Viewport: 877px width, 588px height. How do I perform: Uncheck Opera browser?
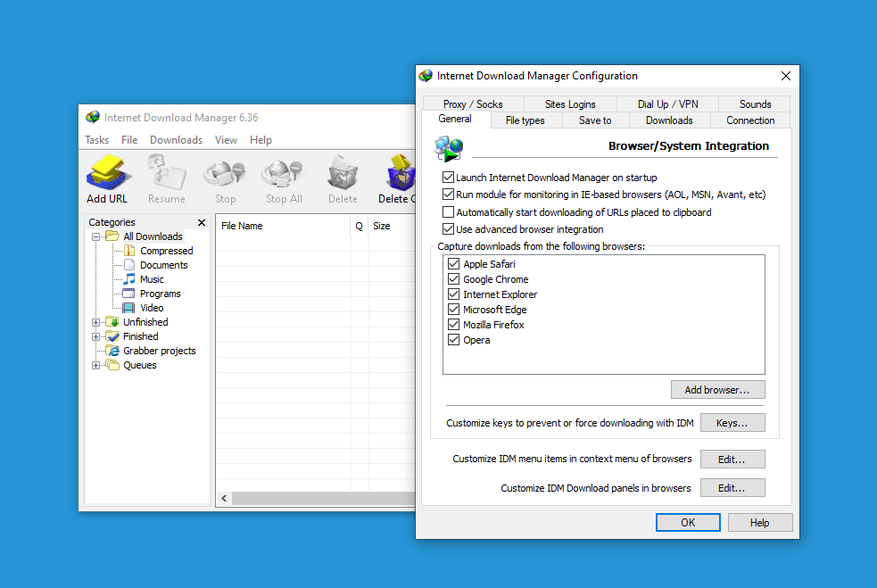[x=453, y=339]
